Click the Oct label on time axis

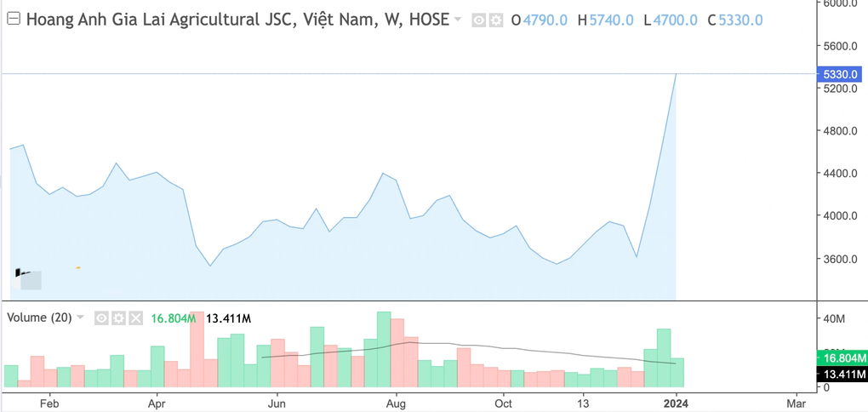[x=503, y=403]
